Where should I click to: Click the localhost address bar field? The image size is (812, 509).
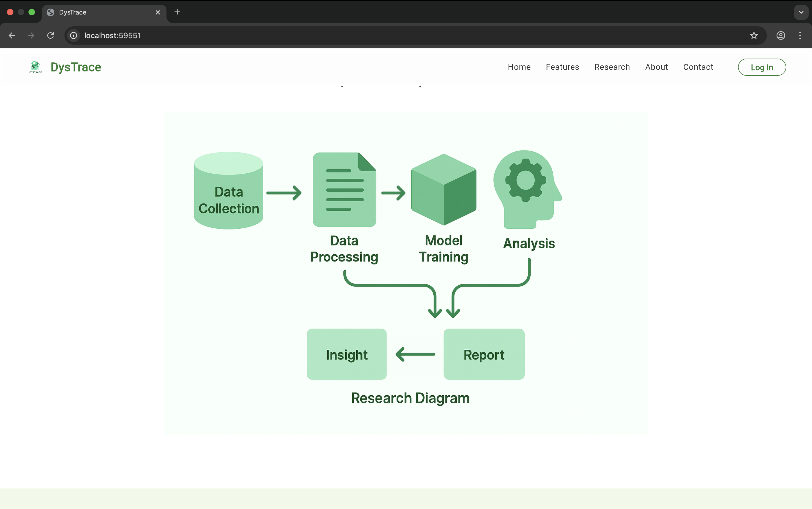tap(404, 35)
